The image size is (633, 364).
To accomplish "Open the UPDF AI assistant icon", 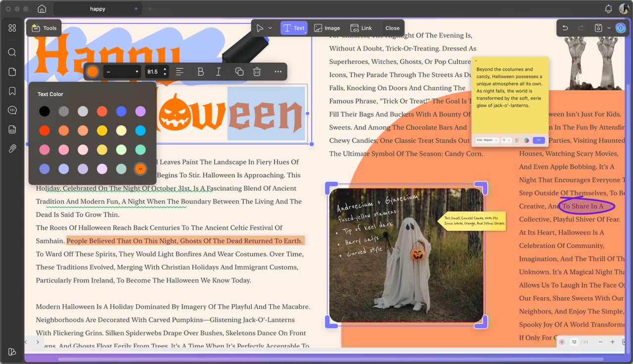I will 620,28.
